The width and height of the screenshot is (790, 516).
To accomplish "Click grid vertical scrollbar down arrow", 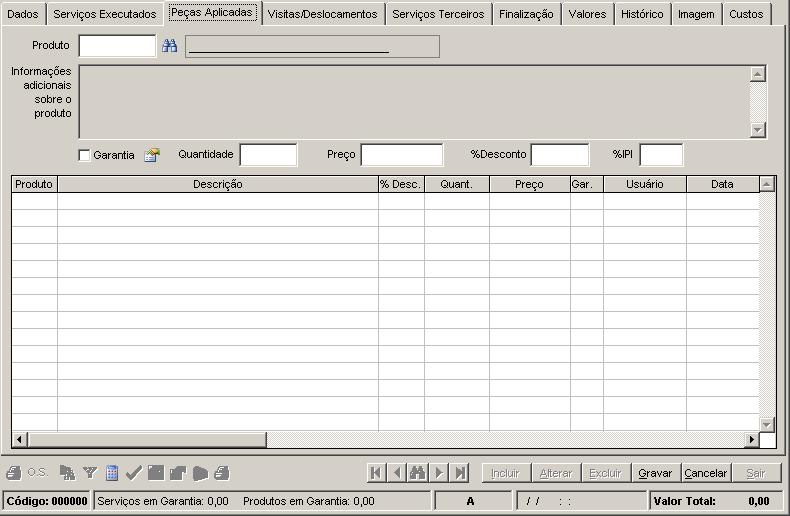I will pos(766,424).
